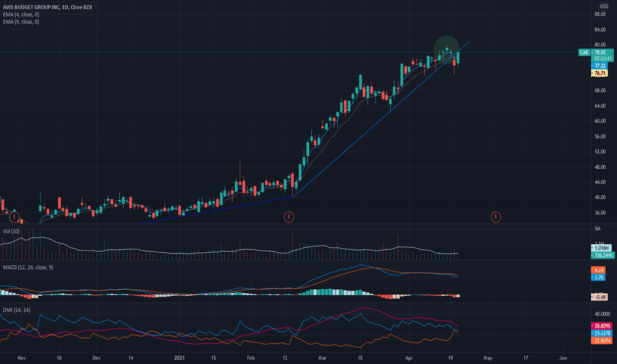The image size is (617, 364).
Task: Click the -0.48 MACD histogram value label
Action: coord(599,297)
